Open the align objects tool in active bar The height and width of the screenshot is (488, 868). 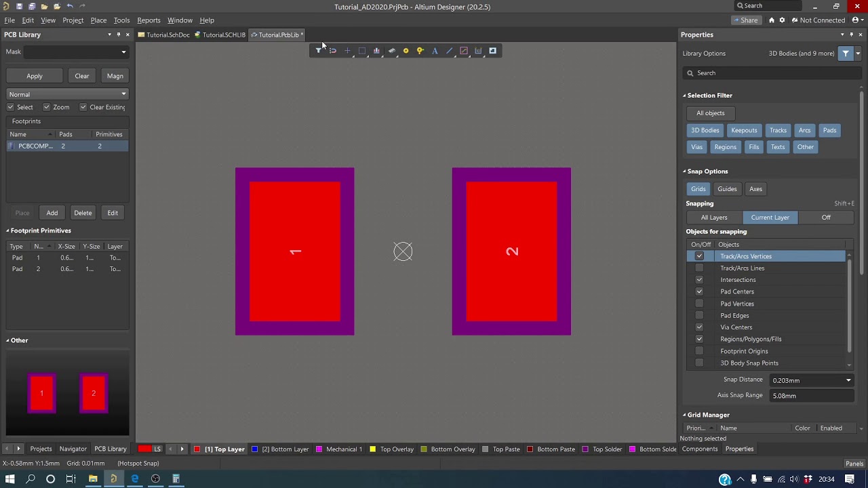point(376,51)
